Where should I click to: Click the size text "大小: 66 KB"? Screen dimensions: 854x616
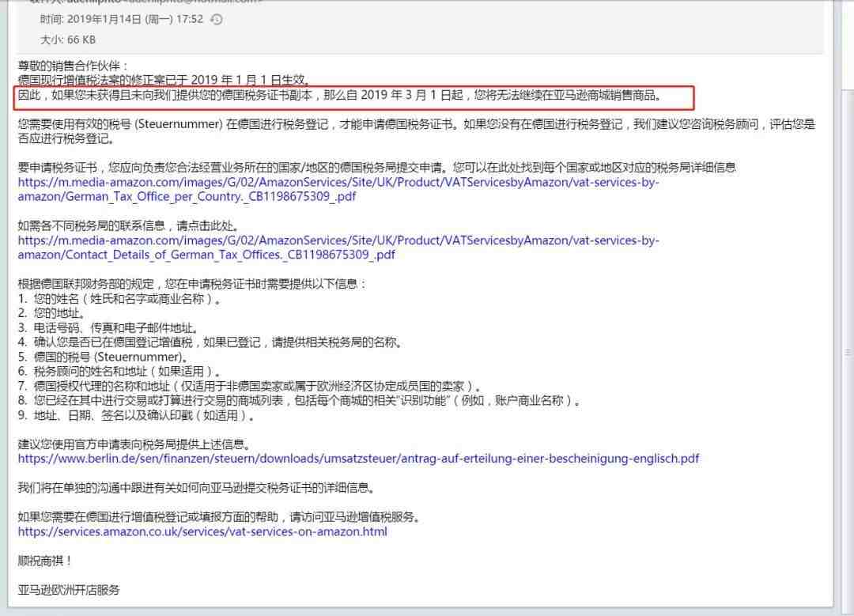(x=67, y=40)
